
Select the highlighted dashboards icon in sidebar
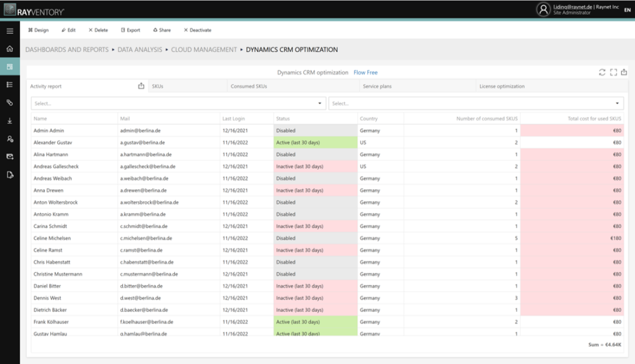(10, 66)
